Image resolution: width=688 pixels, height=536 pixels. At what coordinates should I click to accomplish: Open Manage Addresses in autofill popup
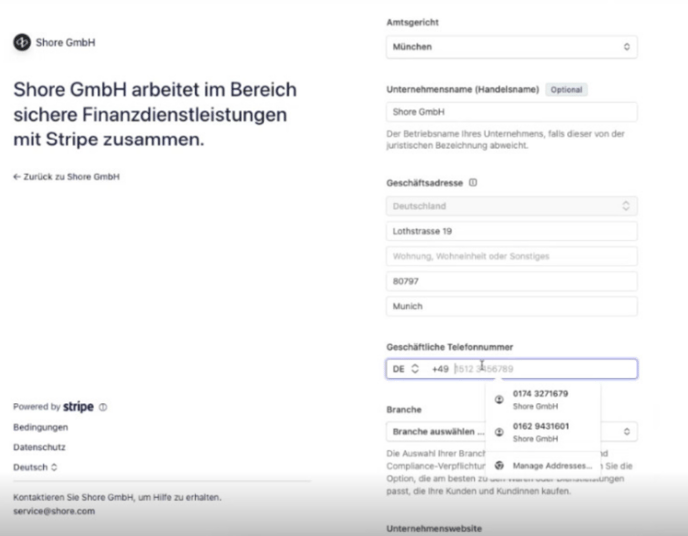pyautogui.click(x=552, y=466)
